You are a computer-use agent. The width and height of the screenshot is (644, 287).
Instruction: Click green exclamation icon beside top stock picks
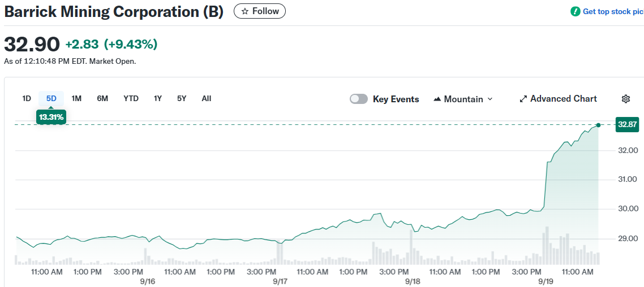[x=576, y=11]
